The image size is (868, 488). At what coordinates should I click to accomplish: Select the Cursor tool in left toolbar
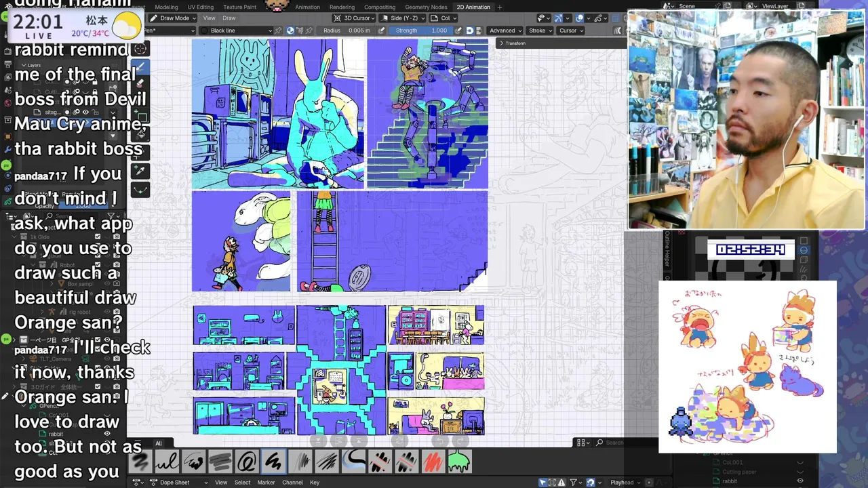tap(140, 49)
